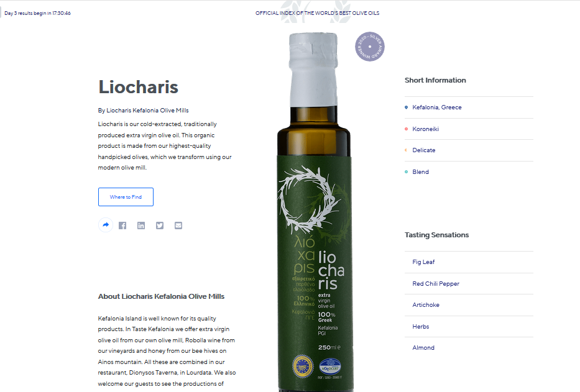Share the page on Facebook
This screenshot has width=580, height=392.
coord(122,226)
